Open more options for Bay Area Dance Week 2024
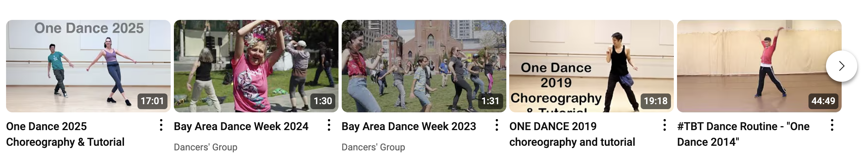The image size is (868, 155). click(x=329, y=125)
